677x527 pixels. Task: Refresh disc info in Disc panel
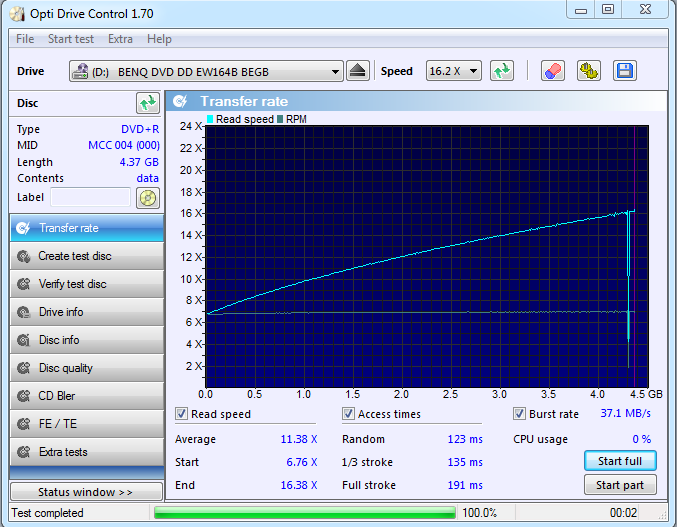click(148, 103)
